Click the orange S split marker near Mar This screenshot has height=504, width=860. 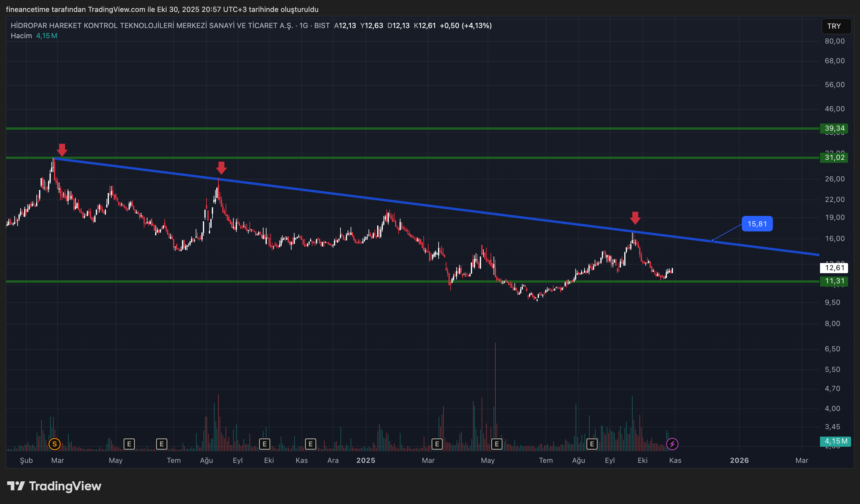coord(55,444)
